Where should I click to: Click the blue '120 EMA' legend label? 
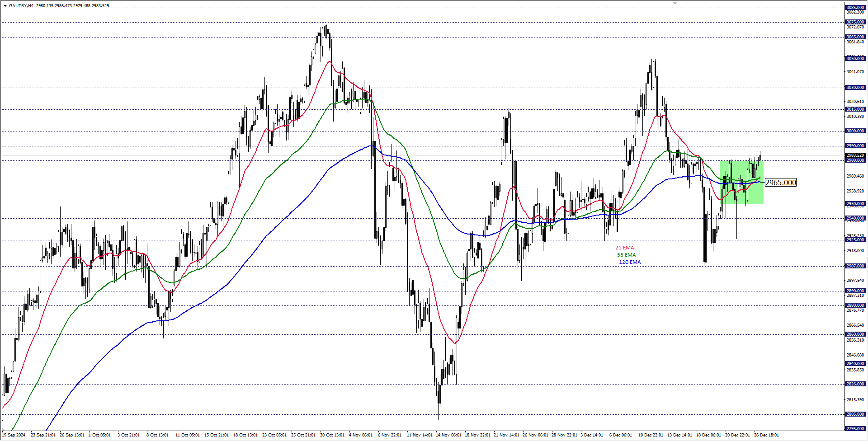630,262
